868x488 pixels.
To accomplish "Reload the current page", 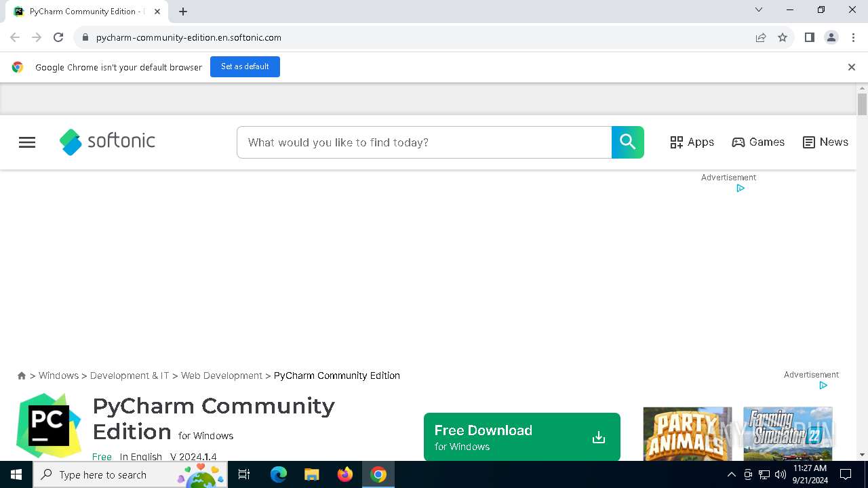I will 58,37.
